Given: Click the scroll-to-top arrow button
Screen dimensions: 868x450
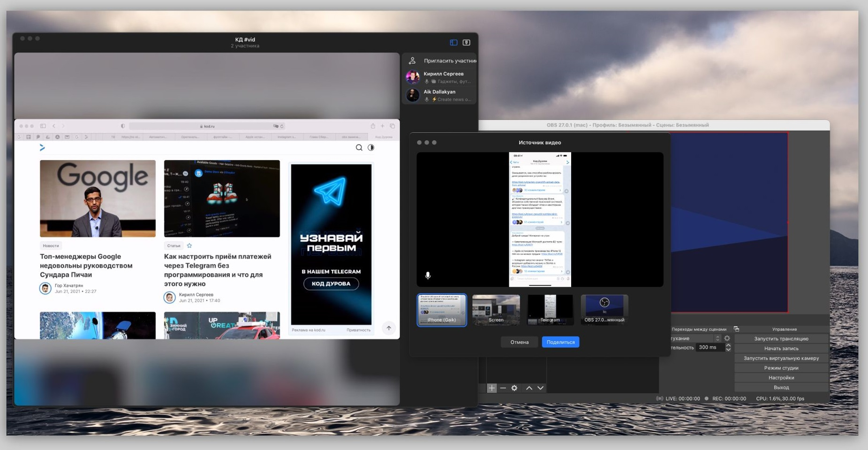Looking at the screenshot, I should pos(389,328).
